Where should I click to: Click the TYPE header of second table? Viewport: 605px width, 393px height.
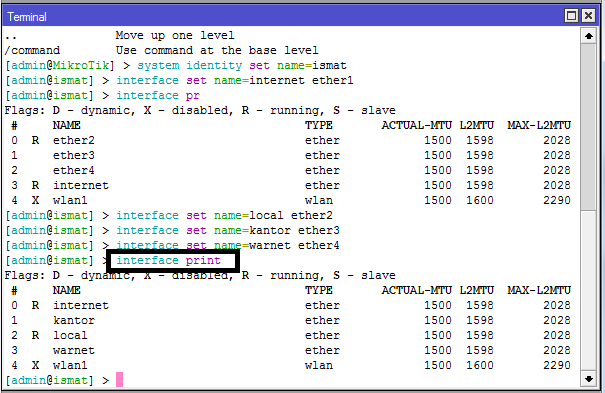[x=319, y=290]
